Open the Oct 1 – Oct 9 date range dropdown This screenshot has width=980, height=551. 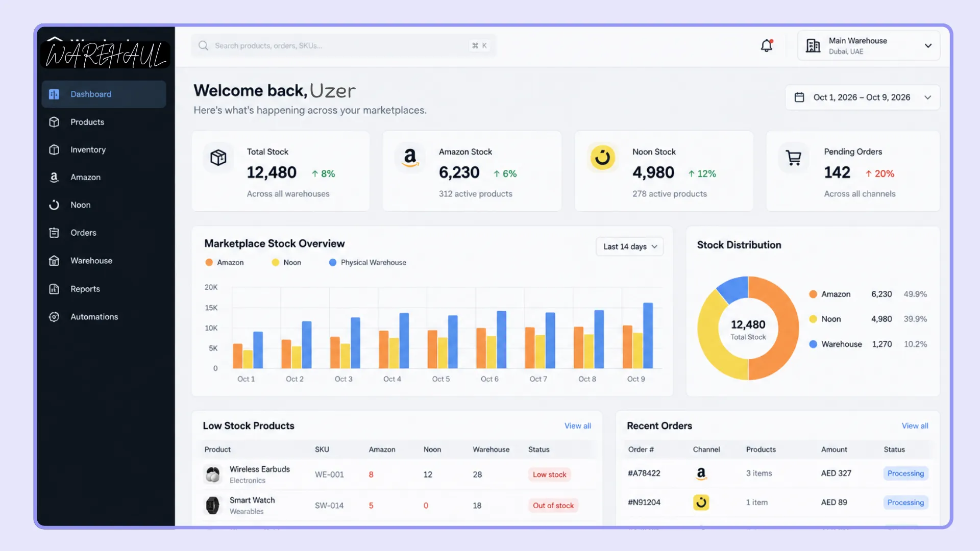point(862,97)
